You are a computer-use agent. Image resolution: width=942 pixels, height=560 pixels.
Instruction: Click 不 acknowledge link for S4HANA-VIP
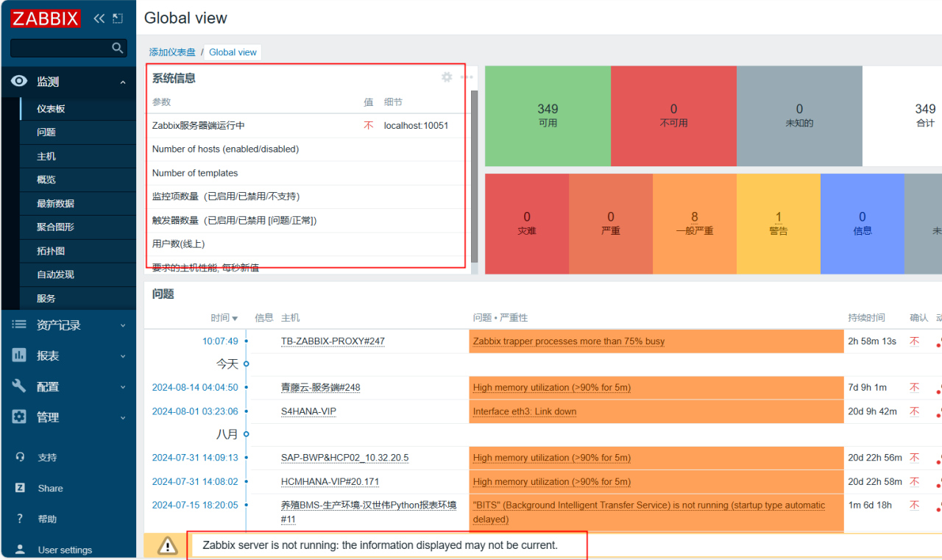tap(914, 411)
